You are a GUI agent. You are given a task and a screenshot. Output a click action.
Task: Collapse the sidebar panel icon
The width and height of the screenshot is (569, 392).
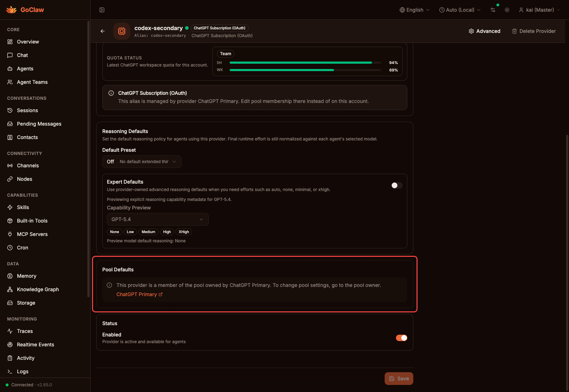coord(102,10)
